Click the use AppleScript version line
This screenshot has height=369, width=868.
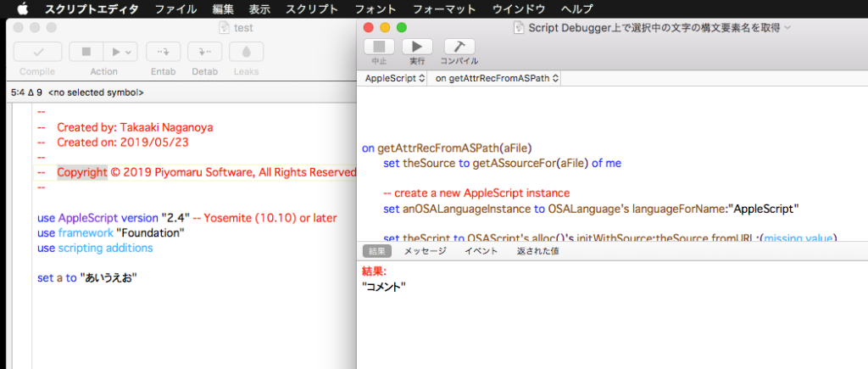click(186, 218)
